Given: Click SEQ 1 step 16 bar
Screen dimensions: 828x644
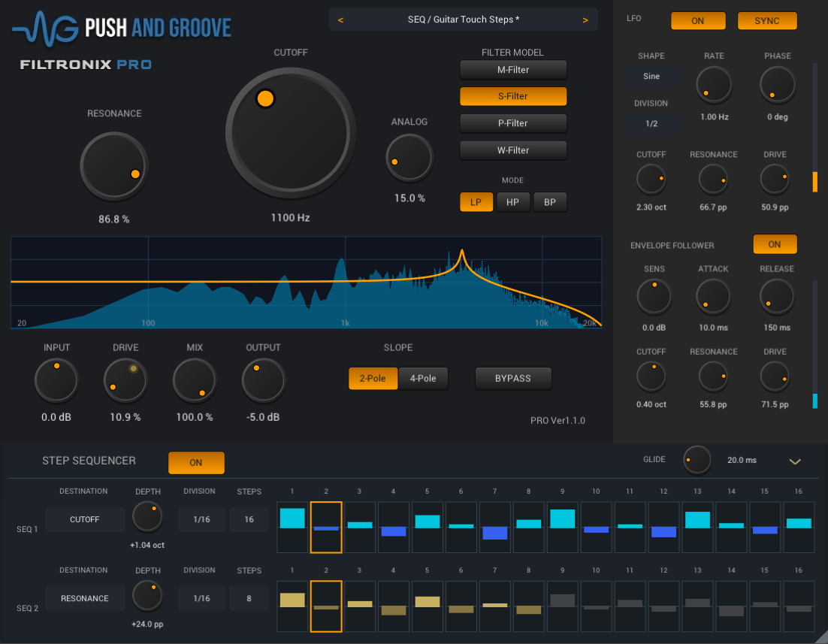Looking at the screenshot, I should tap(799, 524).
